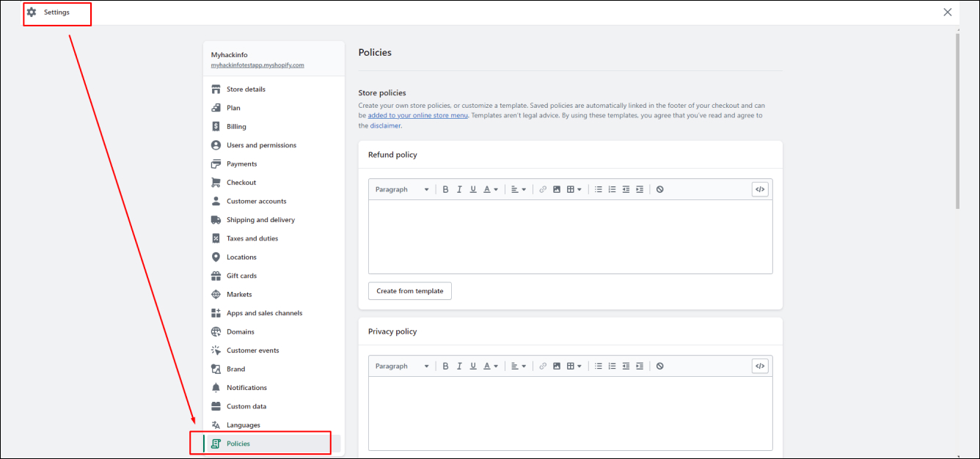Open the 'added to your online store menu' link
Viewport: 980px width, 459px height.
click(x=418, y=116)
